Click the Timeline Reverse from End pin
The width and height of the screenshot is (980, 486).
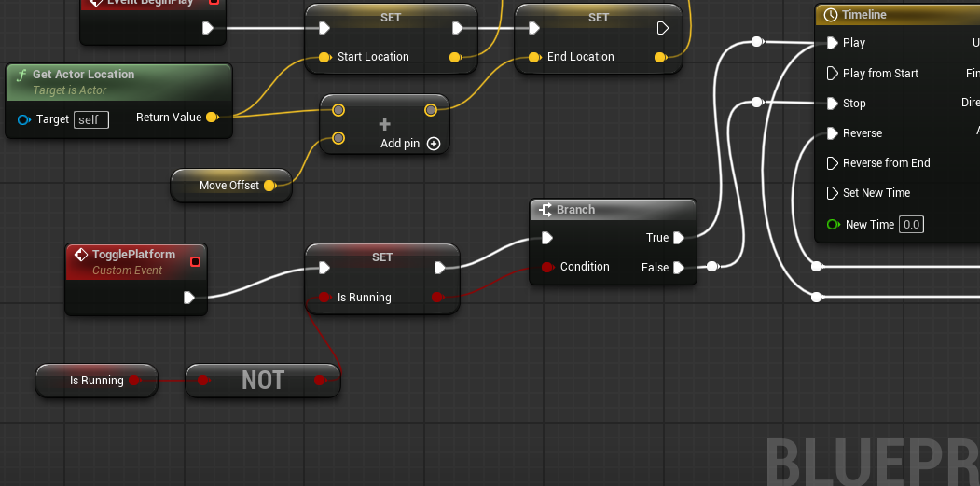pyautogui.click(x=832, y=163)
